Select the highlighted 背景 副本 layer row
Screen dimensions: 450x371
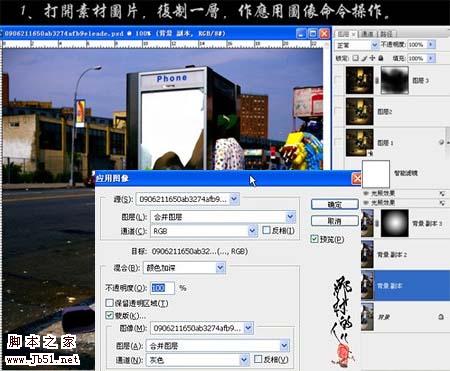pyautogui.click(x=405, y=286)
